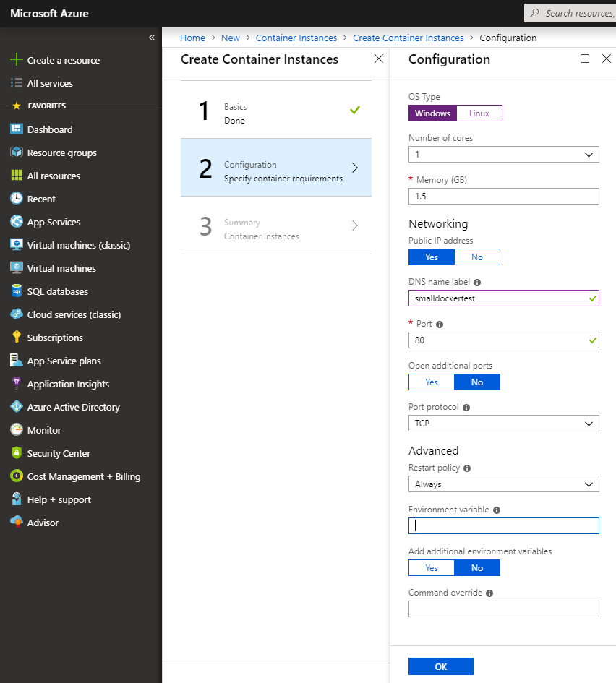Click the OK button
Screen dimensions: 616x683
[441, 666]
